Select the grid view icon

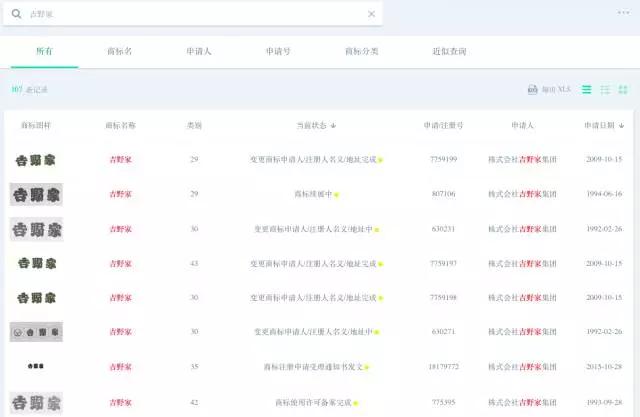tap(623, 89)
